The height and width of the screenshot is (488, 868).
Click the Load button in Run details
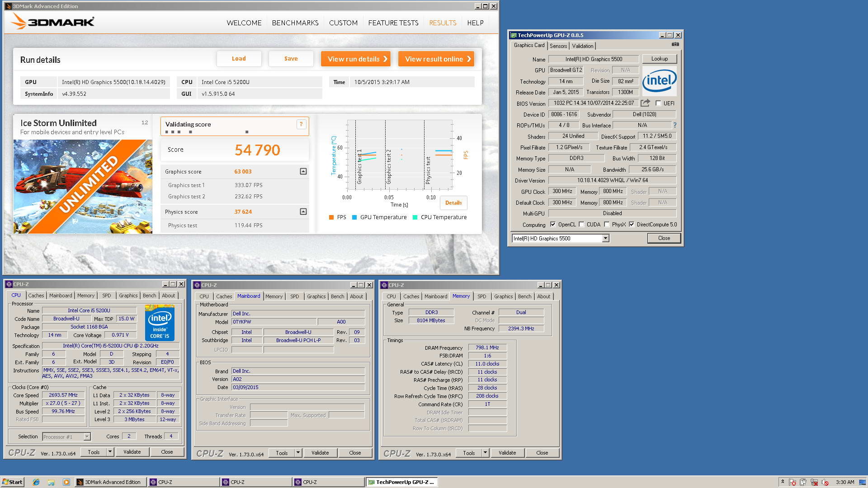pos(239,59)
